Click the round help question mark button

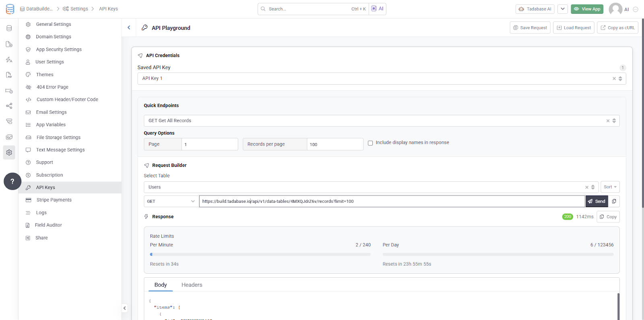pos(12,181)
